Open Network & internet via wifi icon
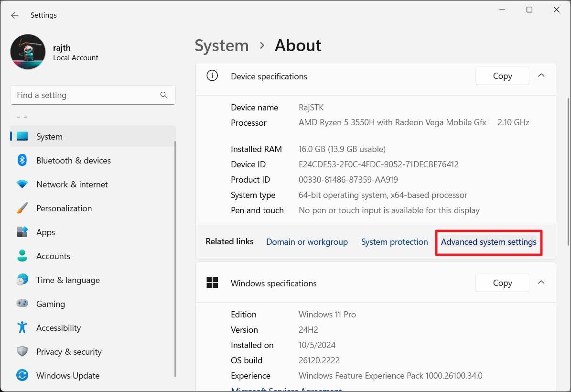This screenshot has width=571, height=392. [x=22, y=185]
